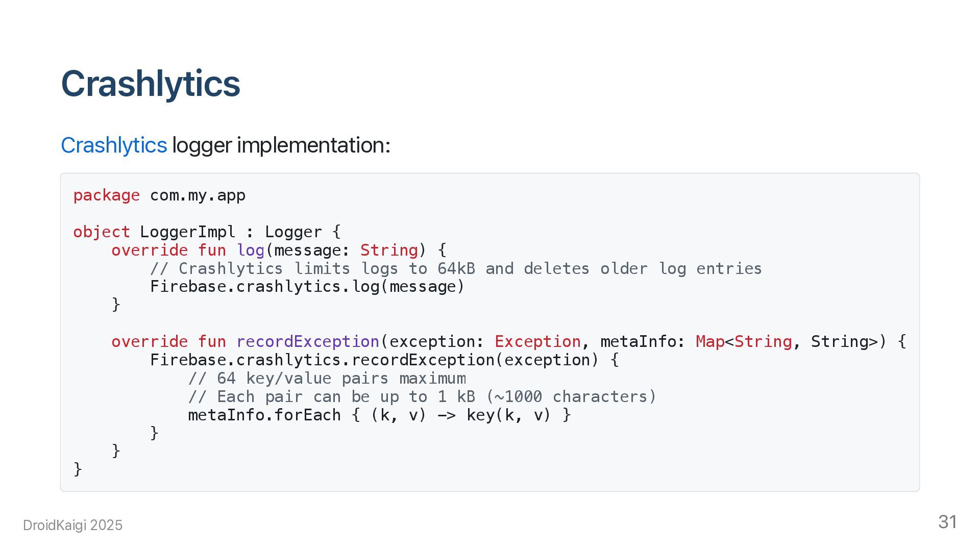Select the 'log' function name

point(251,251)
